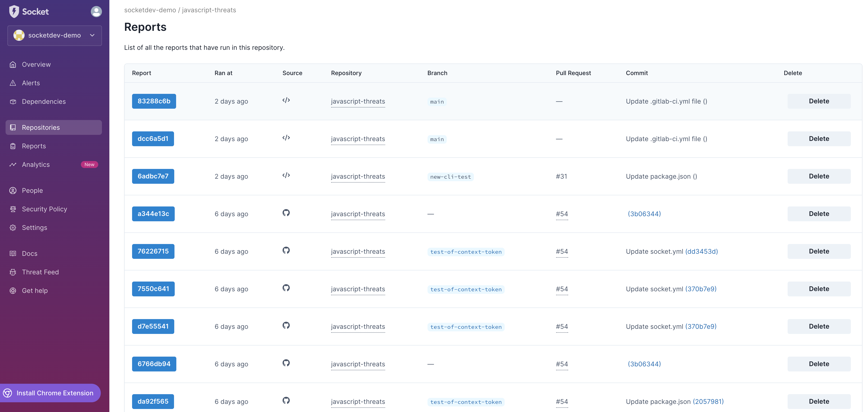Open report a344e13c
Viewport: 868px width, 412px height.
[153, 214]
